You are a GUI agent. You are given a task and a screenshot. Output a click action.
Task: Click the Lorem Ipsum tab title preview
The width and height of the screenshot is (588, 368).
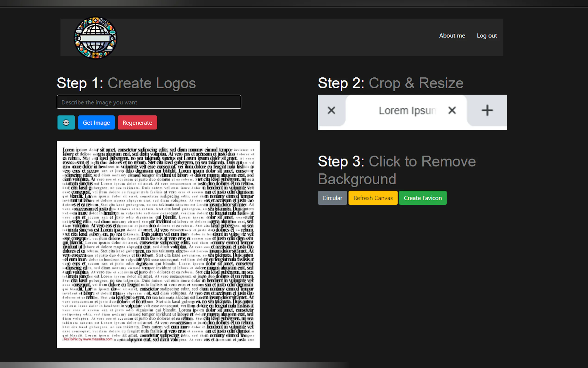[x=407, y=111]
